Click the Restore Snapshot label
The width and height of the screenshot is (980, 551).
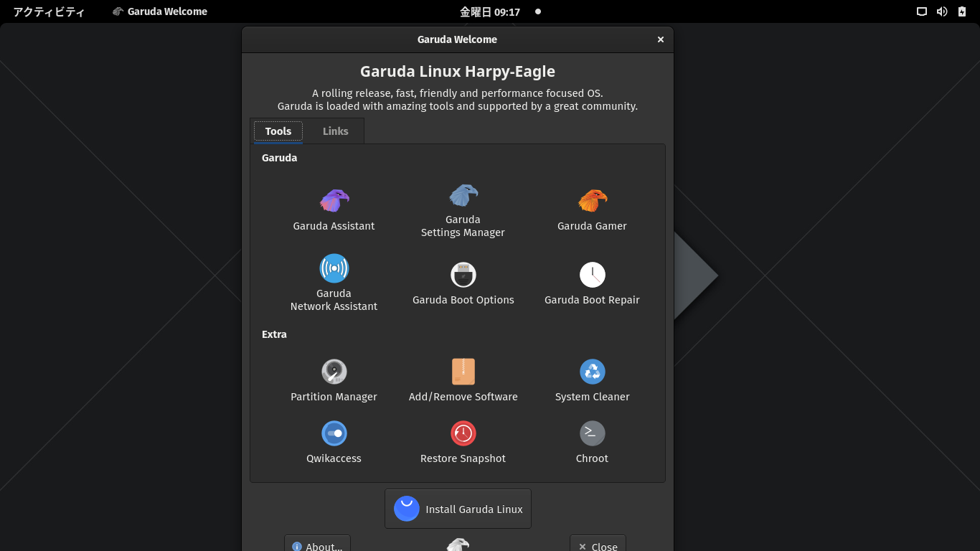point(463,458)
